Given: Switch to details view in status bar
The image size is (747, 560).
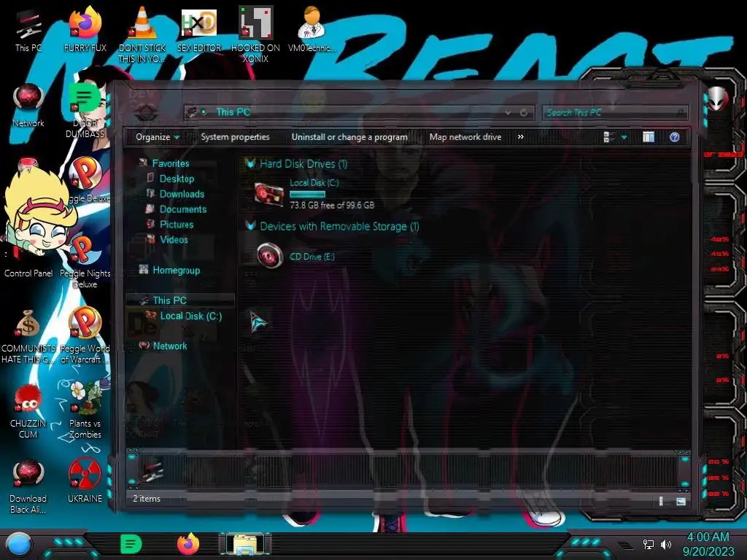Looking at the screenshot, I should coord(661,500).
